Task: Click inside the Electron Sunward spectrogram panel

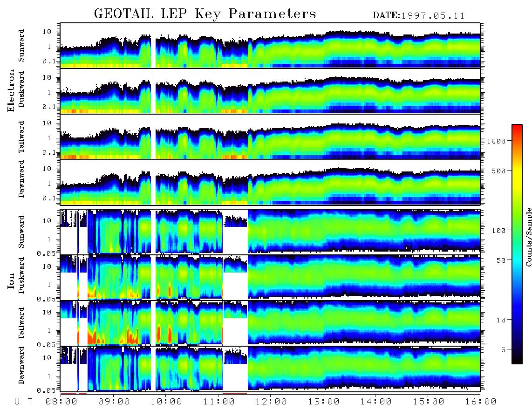Action: tap(270, 45)
